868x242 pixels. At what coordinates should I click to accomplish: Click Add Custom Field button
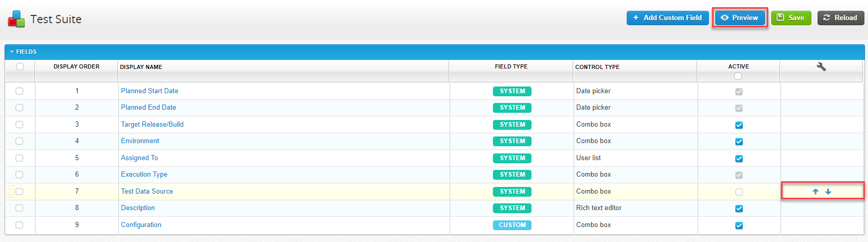click(x=668, y=18)
